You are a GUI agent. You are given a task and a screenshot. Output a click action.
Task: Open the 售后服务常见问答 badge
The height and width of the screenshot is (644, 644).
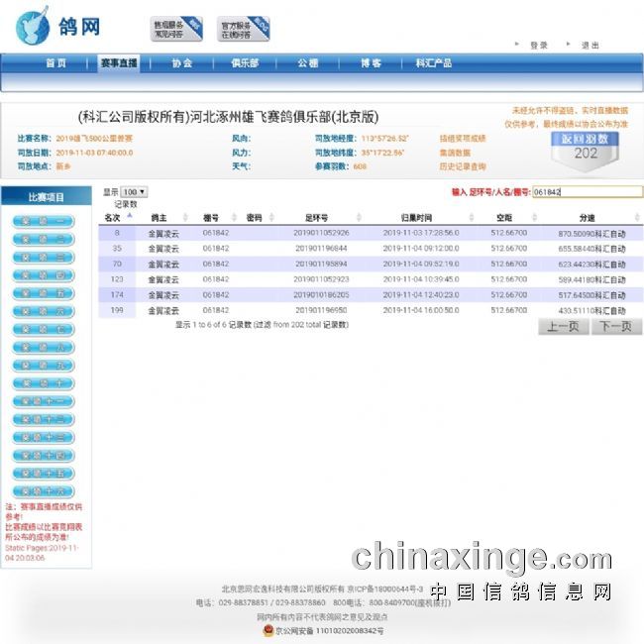[x=176, y=29]
